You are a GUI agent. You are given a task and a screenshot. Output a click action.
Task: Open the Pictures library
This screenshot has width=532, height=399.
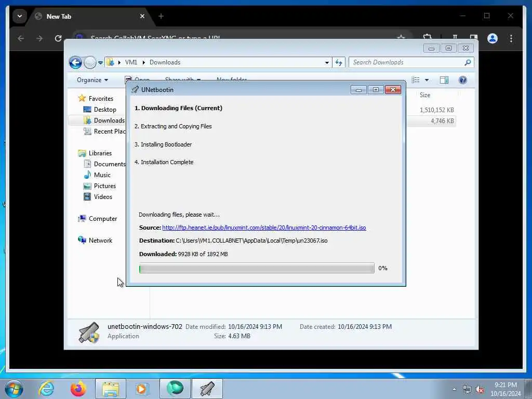point(104,186)
